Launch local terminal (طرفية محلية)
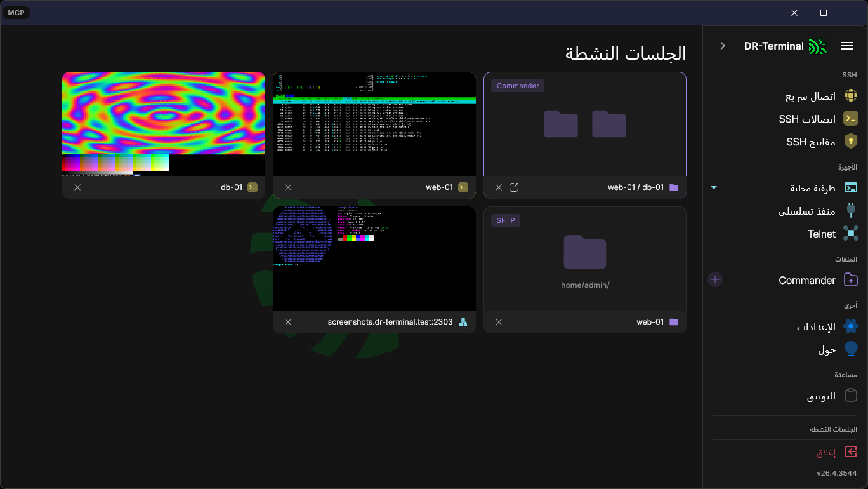Viewport: 868px width, 489px height. click(x=824, y=188)
